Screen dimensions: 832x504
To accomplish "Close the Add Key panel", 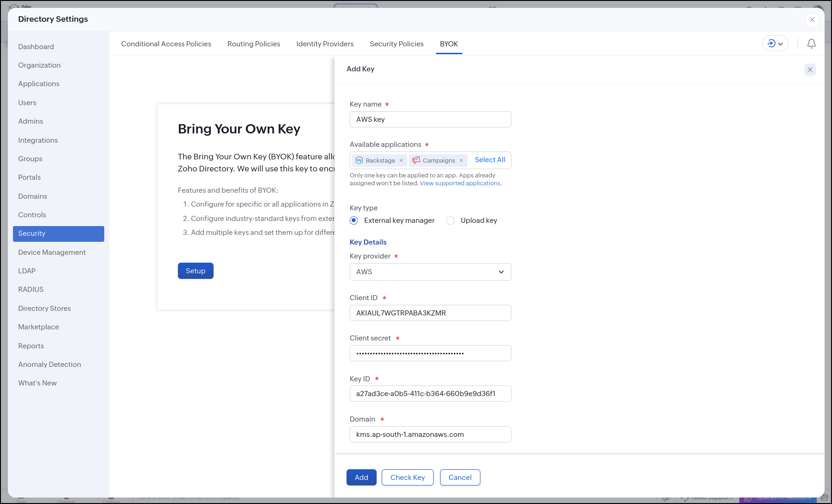I will (x=810, y=69).
